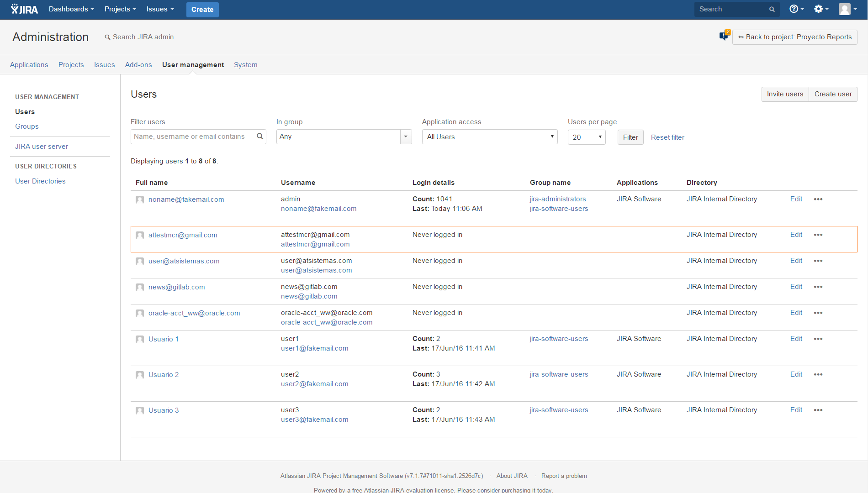Click avatar icon beside Usuario 2
868x493 pixels.
pos(140,375)
